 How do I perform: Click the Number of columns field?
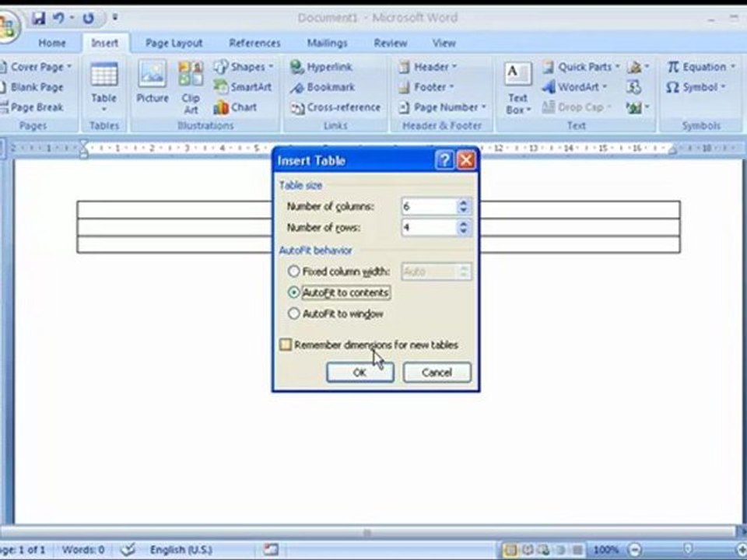(429, 206)
